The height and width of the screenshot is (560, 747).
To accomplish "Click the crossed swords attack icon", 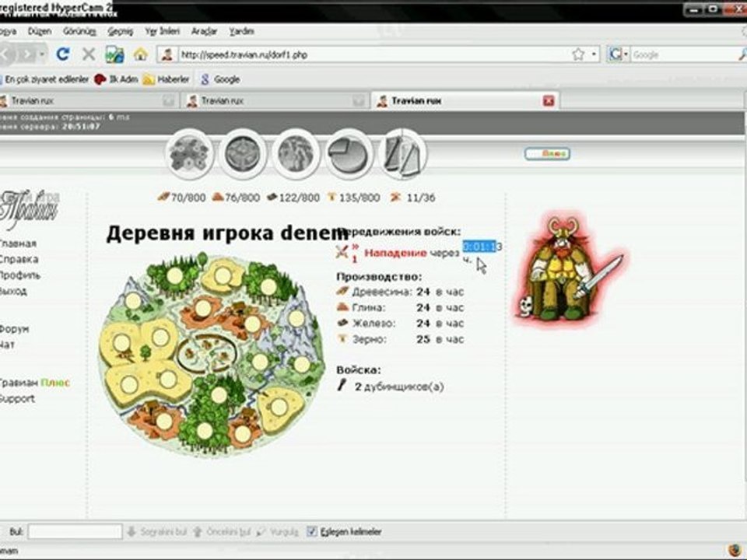I will (x=342, y=251).
